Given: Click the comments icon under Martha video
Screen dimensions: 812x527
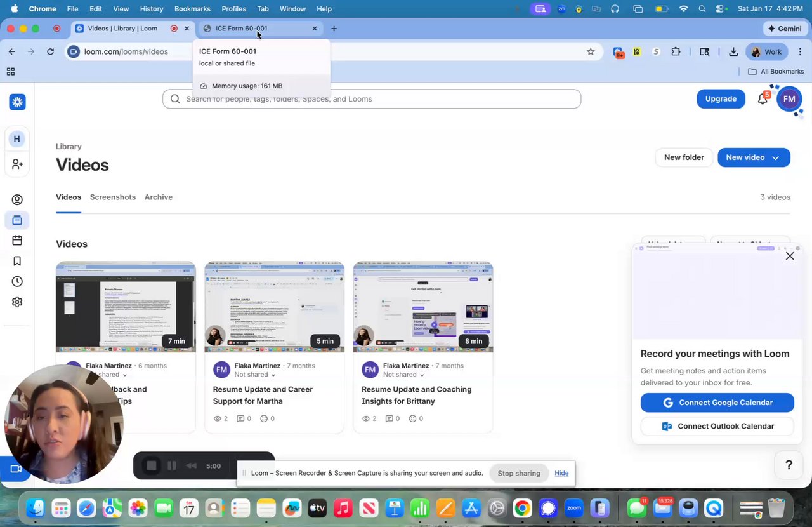Looking at the screenshot, I should click(x=240, y=418).
